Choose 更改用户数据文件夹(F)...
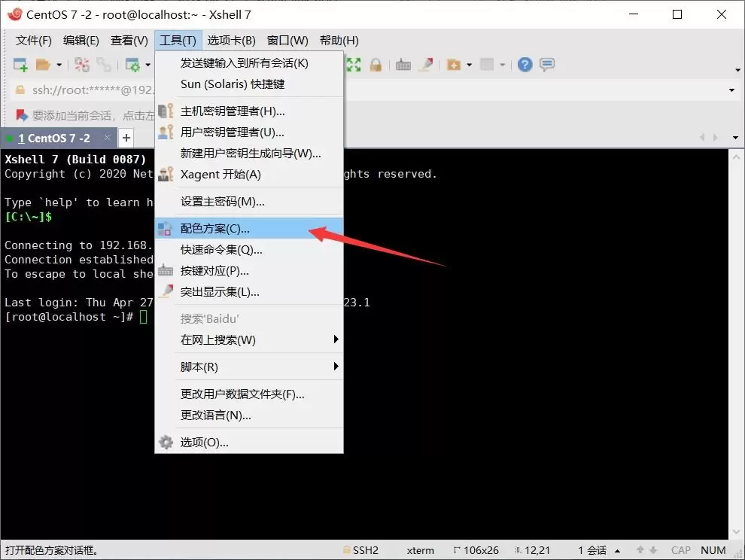 pos(249,394)
